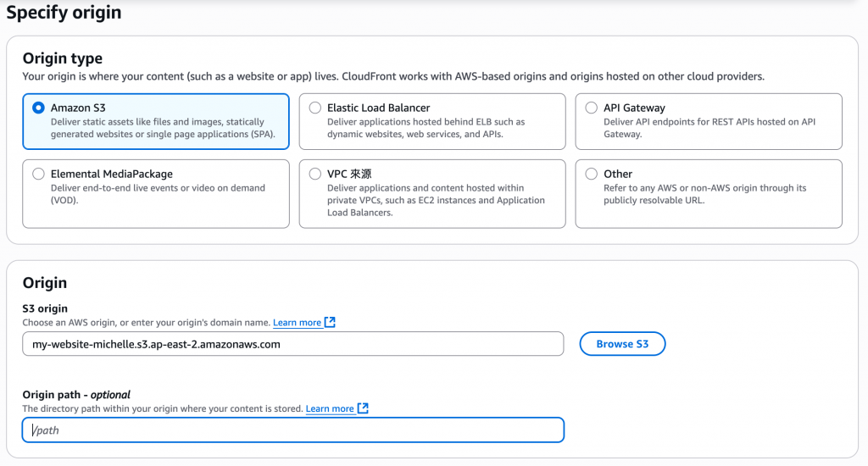Click the Specify origin page heading
The width and height of the screenshot is (868, 466).
tap(64, 13)
